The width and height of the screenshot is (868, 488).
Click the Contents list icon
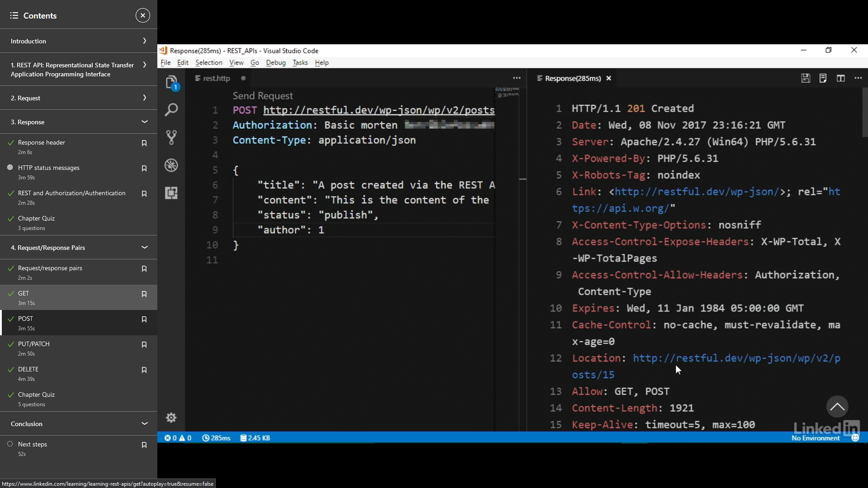click(14, 15)
